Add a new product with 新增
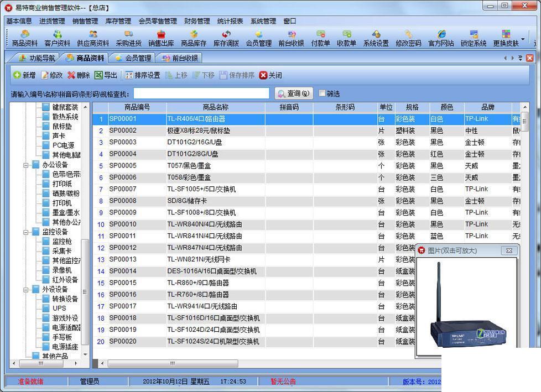The width and height of the screenshot is (541, 392). pyautogui.click(x=24, y=75)
